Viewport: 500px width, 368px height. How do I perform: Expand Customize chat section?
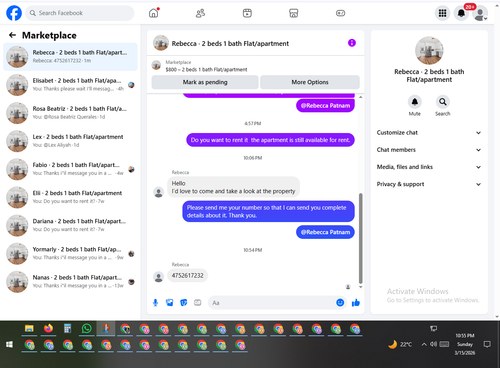coord(429,133)
